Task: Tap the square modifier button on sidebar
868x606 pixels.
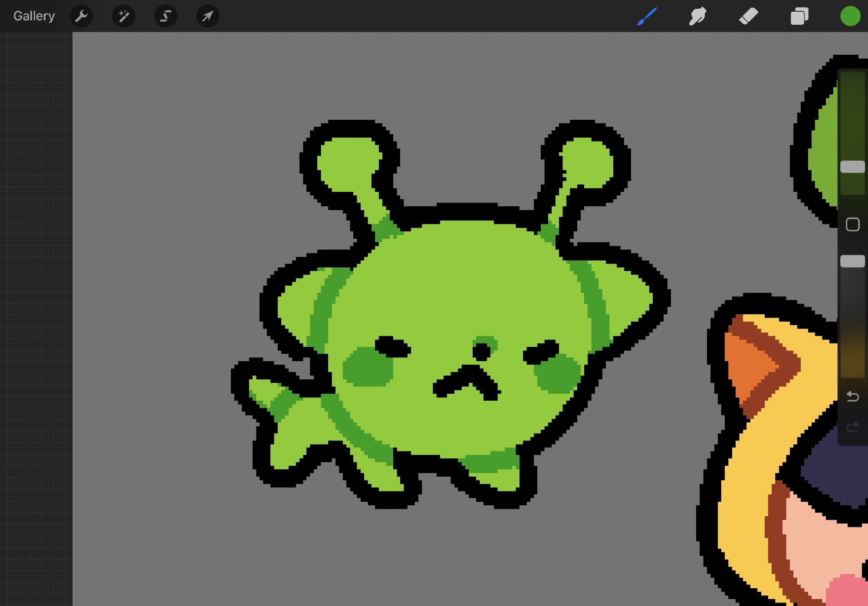Action: (852, 224)
